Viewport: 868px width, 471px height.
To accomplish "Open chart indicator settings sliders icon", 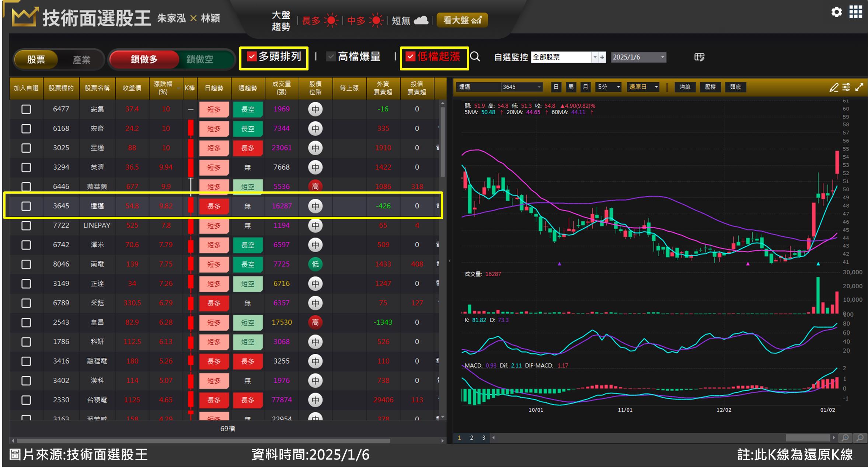I will click(846, 87).
